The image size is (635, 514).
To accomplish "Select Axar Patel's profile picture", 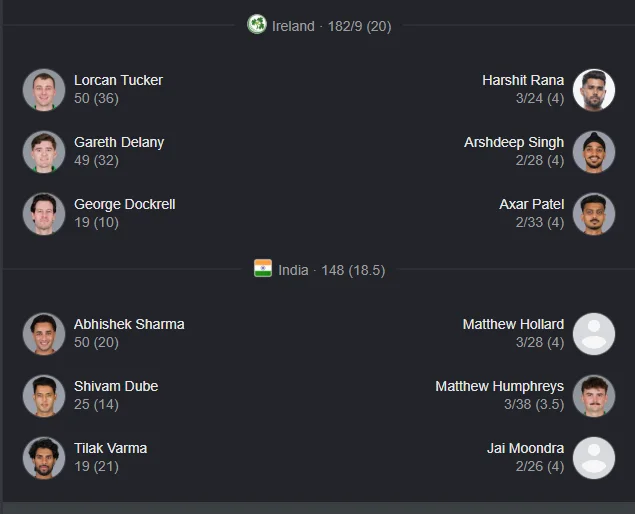I will pos(594,213).
